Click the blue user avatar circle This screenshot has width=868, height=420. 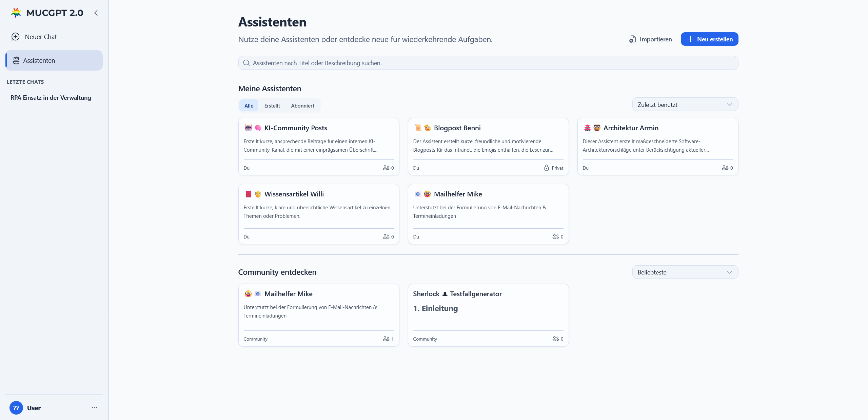pyautogui.click(x=16, y=408)
